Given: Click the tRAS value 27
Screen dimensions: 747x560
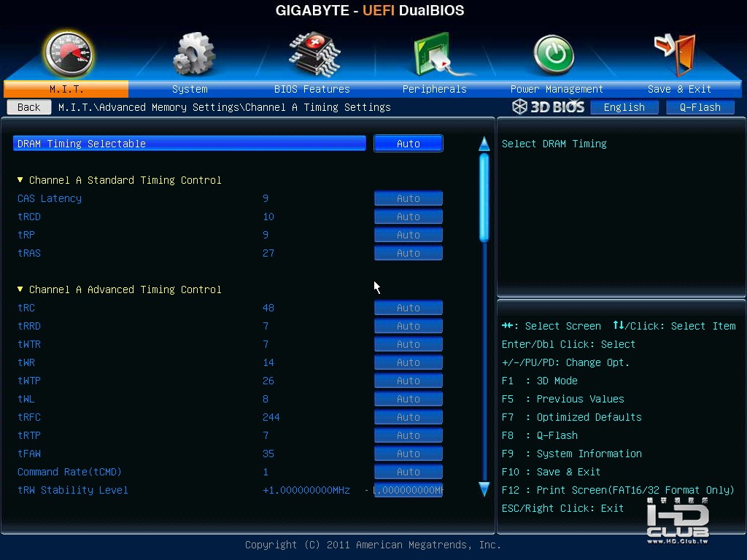Looking at the screenshot, I should (x=268, y=253).
